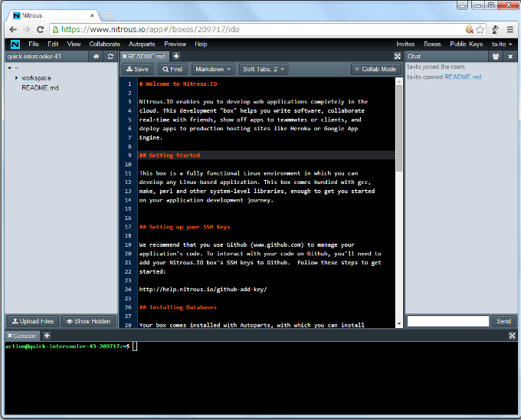
Task: Click the '# Welcome to Nitrous.IO' heading
Action: (x=178, y=84)
